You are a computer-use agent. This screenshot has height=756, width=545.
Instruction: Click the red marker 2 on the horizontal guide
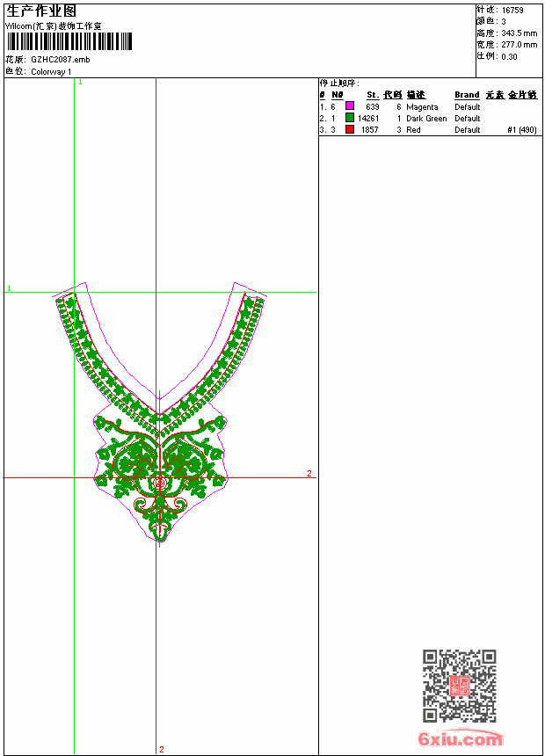point(309,474)
